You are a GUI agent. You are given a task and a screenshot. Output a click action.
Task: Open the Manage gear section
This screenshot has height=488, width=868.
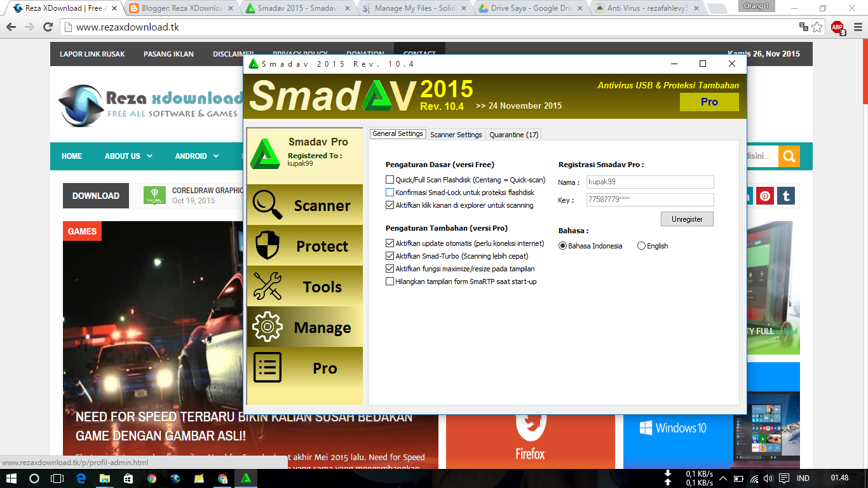point(305,327)
